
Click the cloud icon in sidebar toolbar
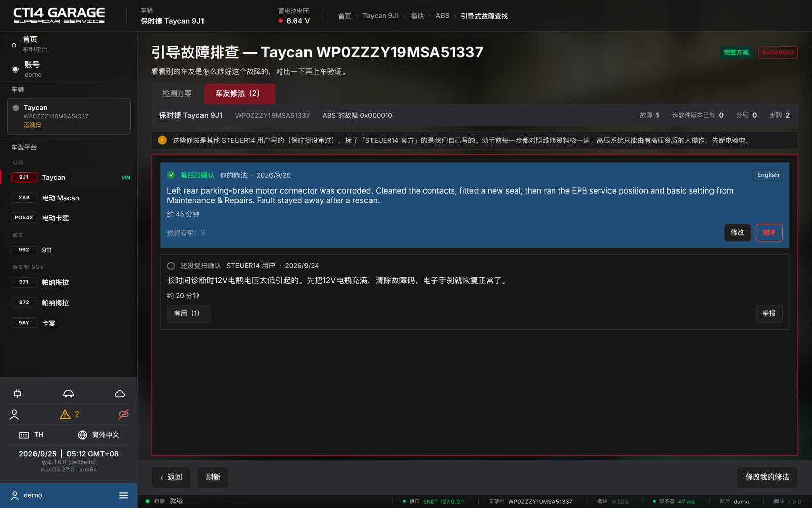(x=120, y=394)
